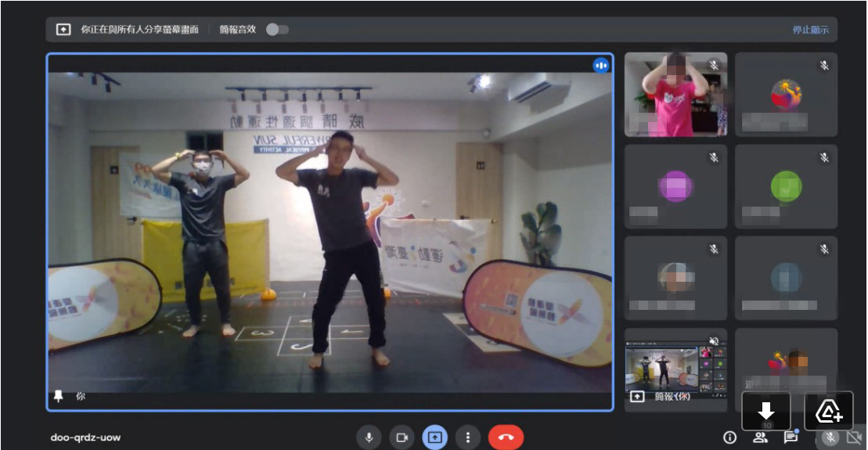This screenshot has width=868, height=450.
Task: Mute the microphone in the call controls
Action: pos(369,437)
